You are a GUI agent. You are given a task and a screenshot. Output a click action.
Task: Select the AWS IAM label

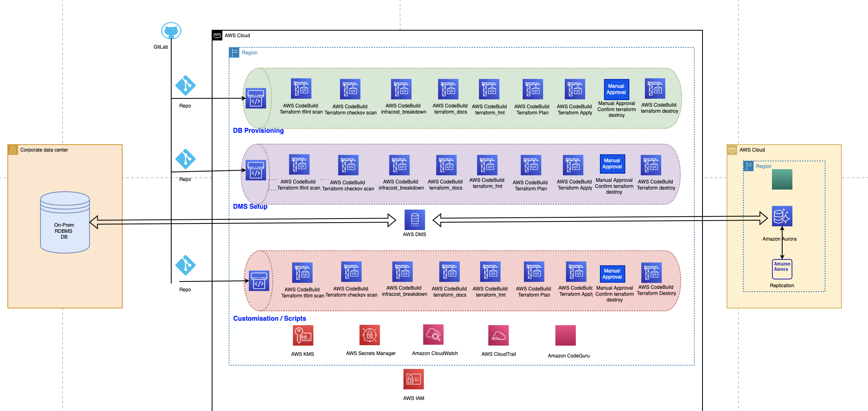414,398
